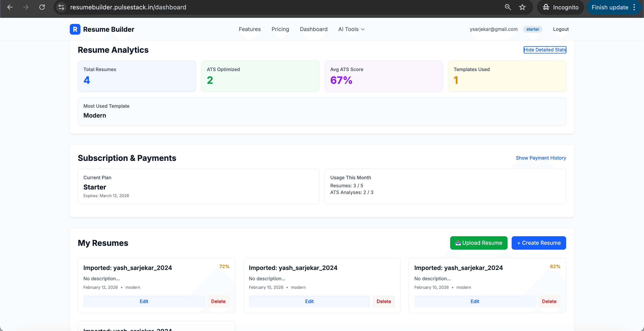This screenshot has height=331, width=644.
Task: Open the bookmark star icon
Action: [522, 7]
